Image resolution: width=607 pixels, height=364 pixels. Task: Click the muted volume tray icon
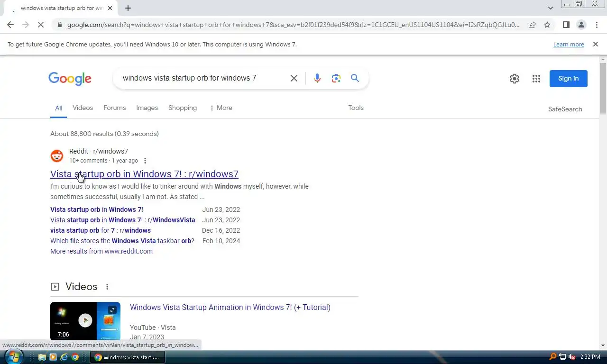coord(572,357)
